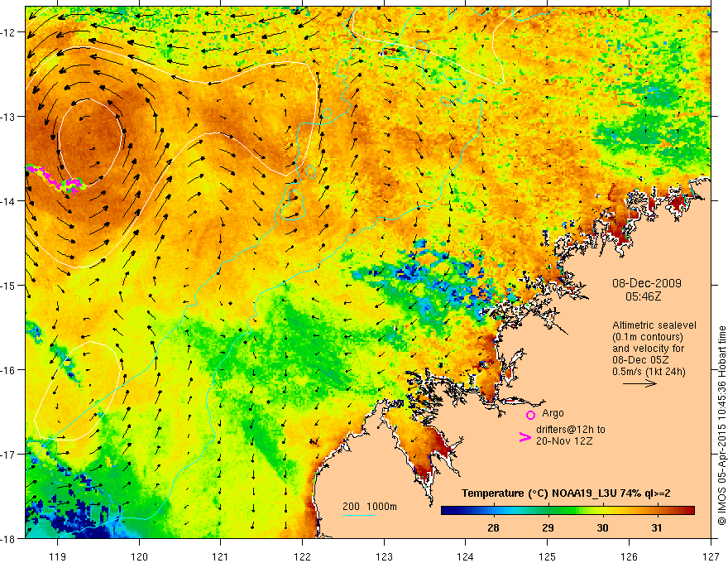Click the latitude axis label -15
This screenshot has width=728, height=563.
tap(8, 286)
